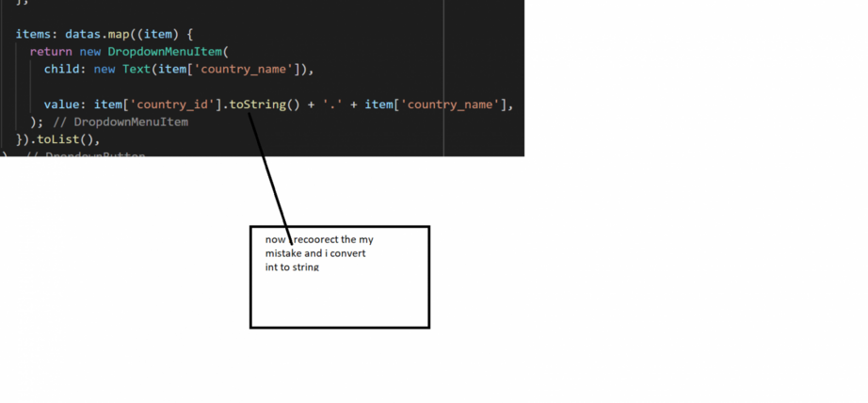Click the toList() method call

coord(68,139)
